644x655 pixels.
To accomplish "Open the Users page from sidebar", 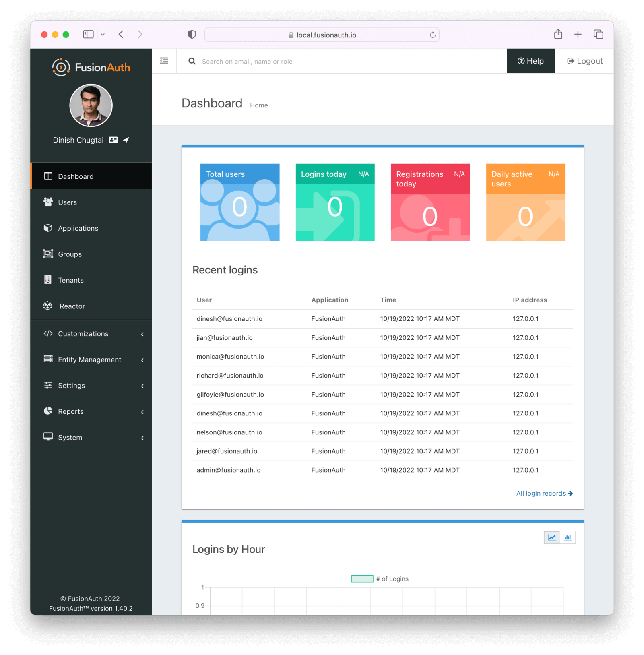I will (91, 202).
